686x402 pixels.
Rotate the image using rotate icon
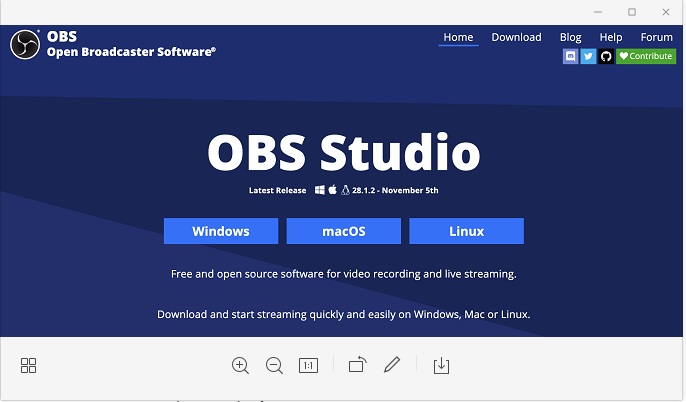click(357, 366)
